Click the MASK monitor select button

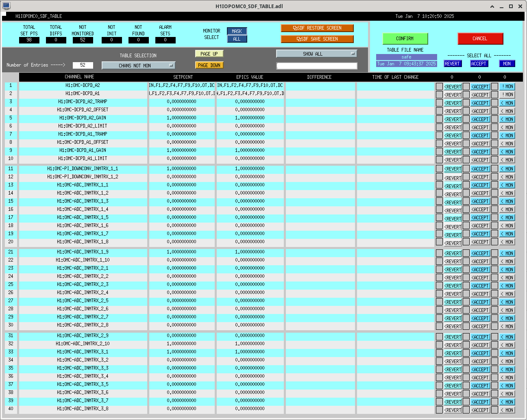pos(237,31)
